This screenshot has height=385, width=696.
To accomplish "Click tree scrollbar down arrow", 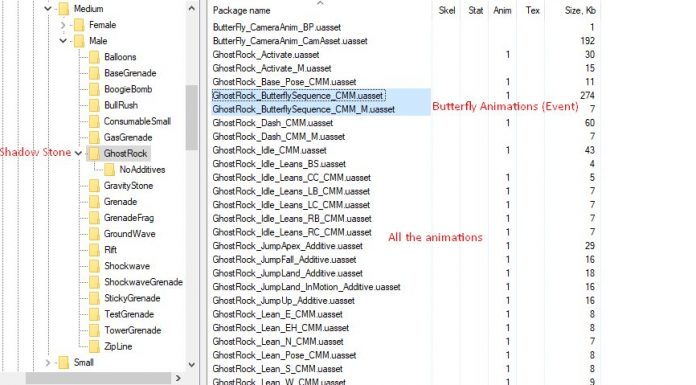I will (191, 365).
